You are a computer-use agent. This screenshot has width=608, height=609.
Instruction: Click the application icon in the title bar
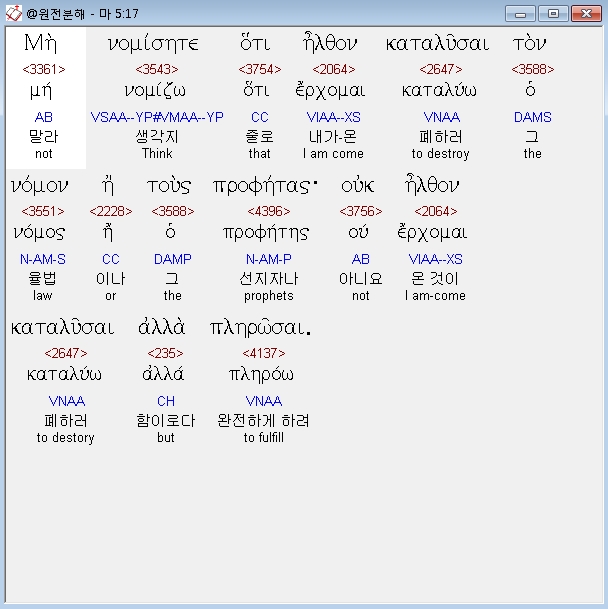14,14
